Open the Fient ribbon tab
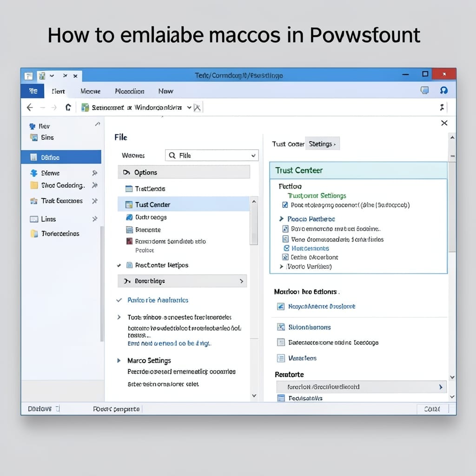The image size is (476, 476). [x=58, y=92]
